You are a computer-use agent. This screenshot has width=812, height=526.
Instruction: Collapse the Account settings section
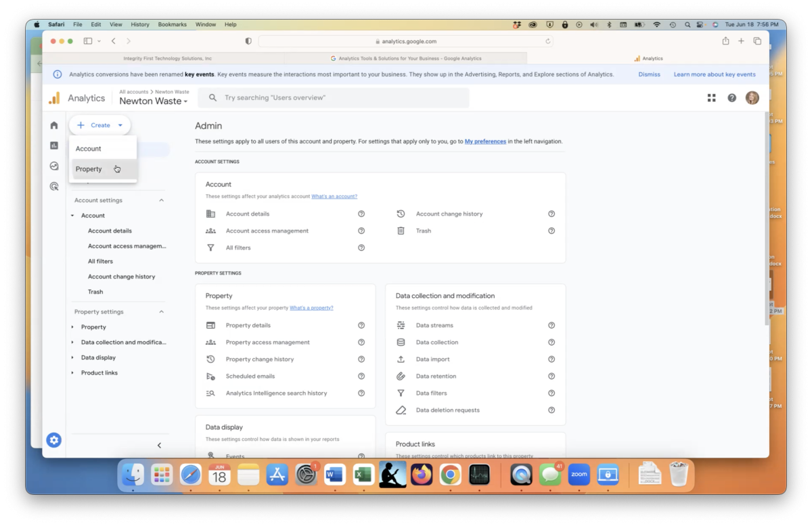point(161,199)
